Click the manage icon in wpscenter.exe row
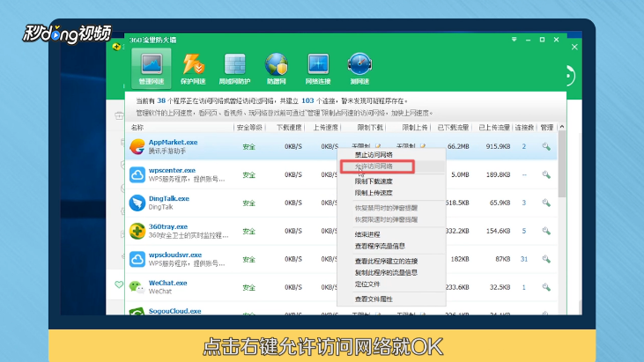 546,174
